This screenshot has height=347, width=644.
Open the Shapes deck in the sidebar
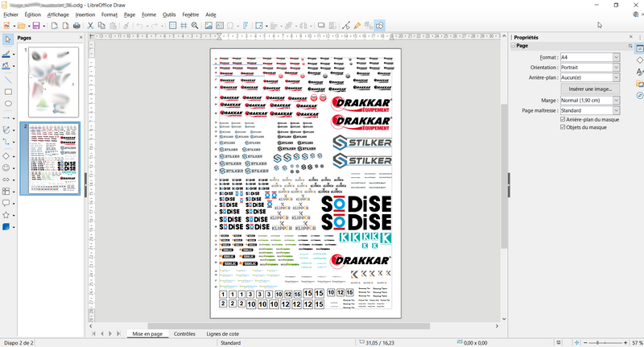[x=639, y=60]
